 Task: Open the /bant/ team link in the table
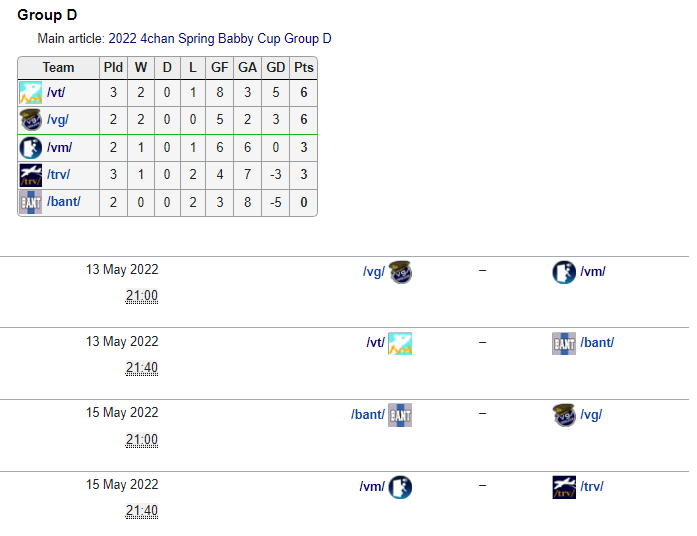[64, 202]
